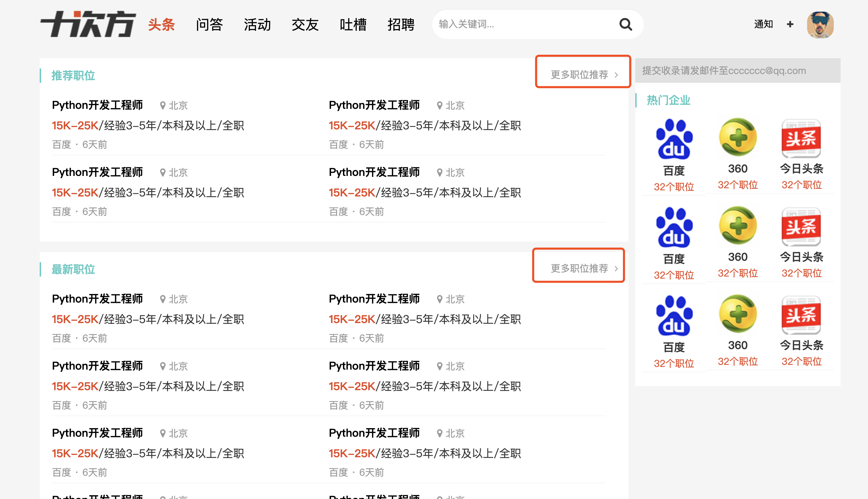The image size is (868, 499).
Task: Switch to the 头条 tab
Action: tap(162, 25)
